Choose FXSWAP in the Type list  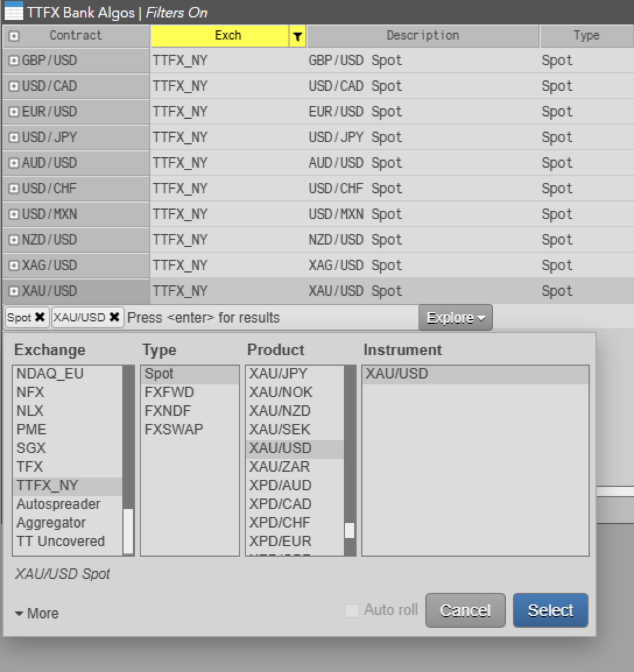pos(174,430)
